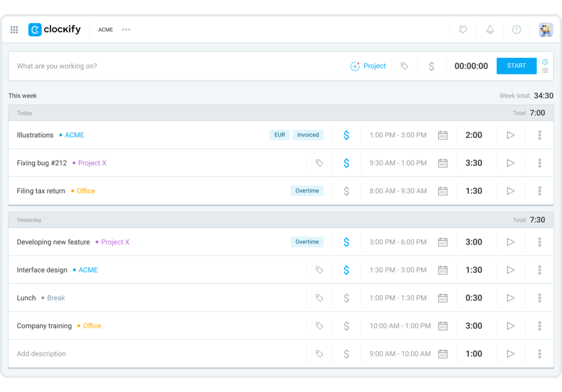The width and height of the screenshot is (562, 392).
Task: Open options menu for Developing new feature
Action: coord(540,242)
